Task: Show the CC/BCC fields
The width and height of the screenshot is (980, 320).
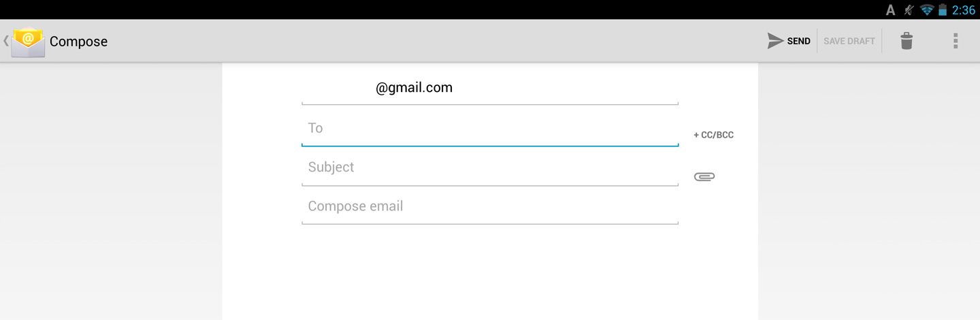Action: tap(713, 135)
